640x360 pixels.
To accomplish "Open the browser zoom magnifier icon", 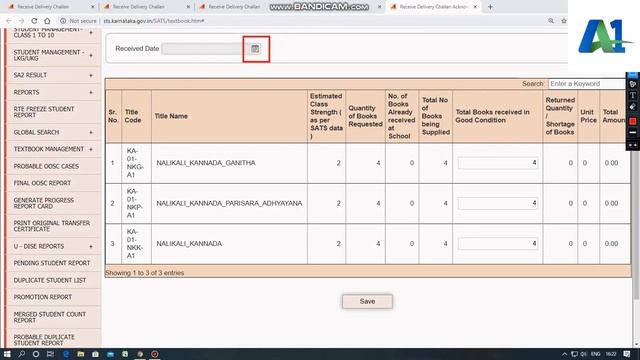I will [x=551, y=21].
